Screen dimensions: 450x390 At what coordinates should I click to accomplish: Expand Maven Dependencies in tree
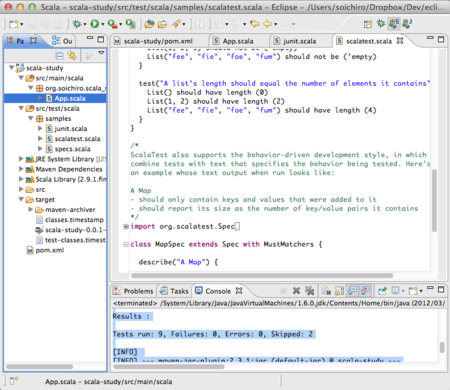(x=21, y=169)
